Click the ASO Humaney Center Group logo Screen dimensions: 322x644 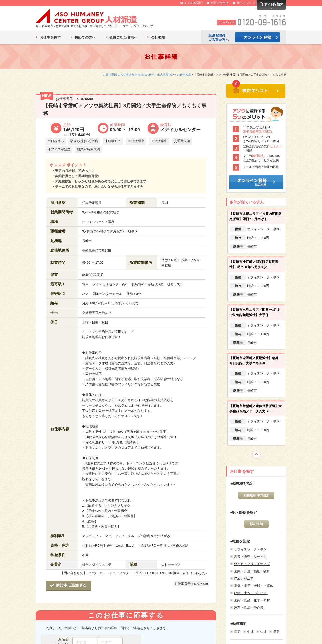pos(87,16)
